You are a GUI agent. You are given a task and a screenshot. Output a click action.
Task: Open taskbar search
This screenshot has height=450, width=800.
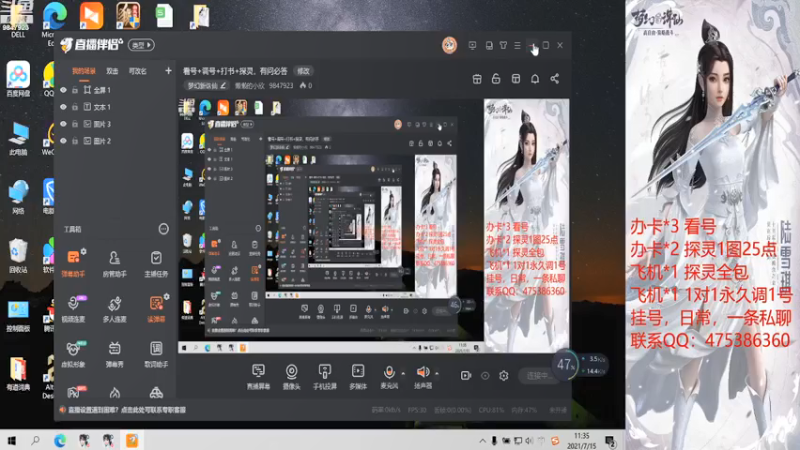(35, 440)
